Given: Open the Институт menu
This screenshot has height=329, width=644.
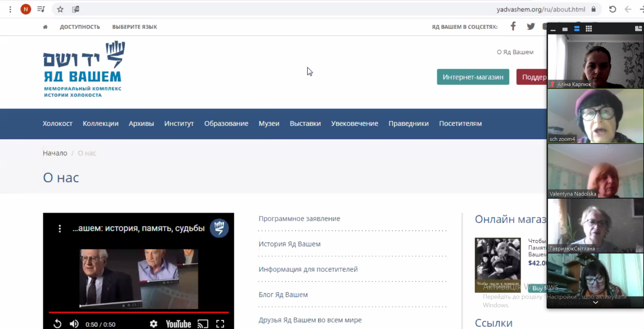Looking at the screenshot, I should coord(179,123).
